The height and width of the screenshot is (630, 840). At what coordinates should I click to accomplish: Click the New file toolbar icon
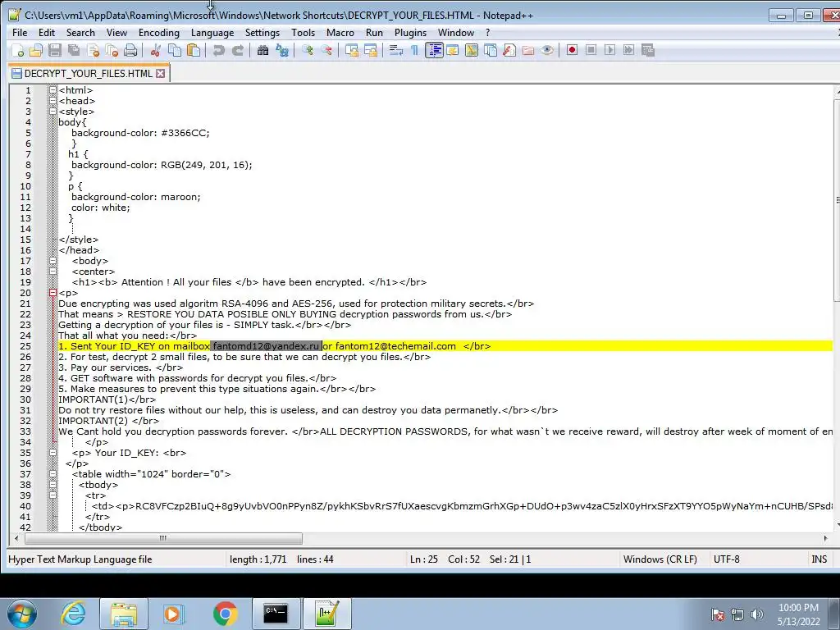point(18,50)
